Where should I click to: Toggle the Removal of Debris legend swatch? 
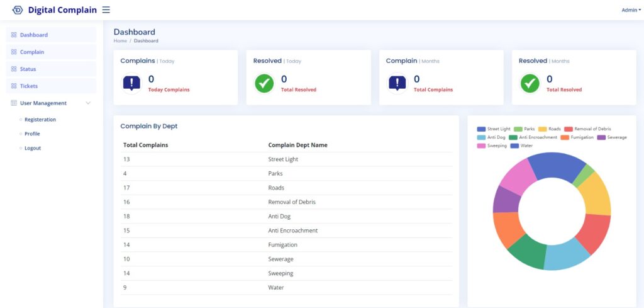tap(569, 129)
